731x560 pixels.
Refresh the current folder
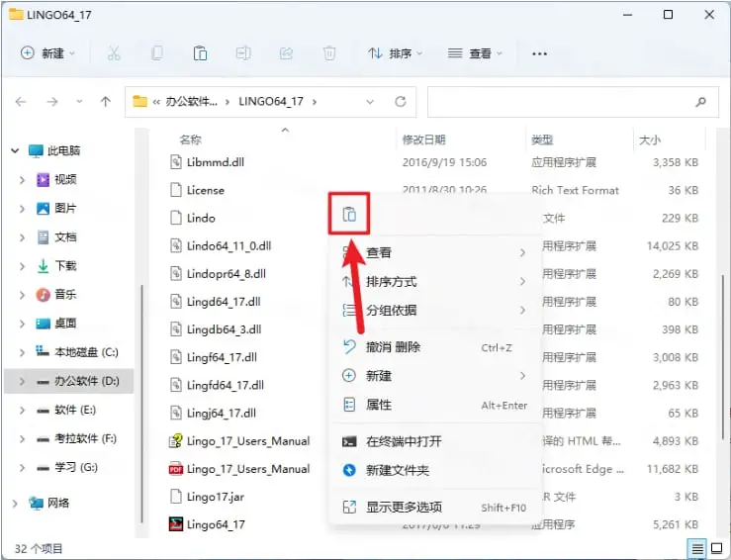pyautogui.click(x=400, y=102)
